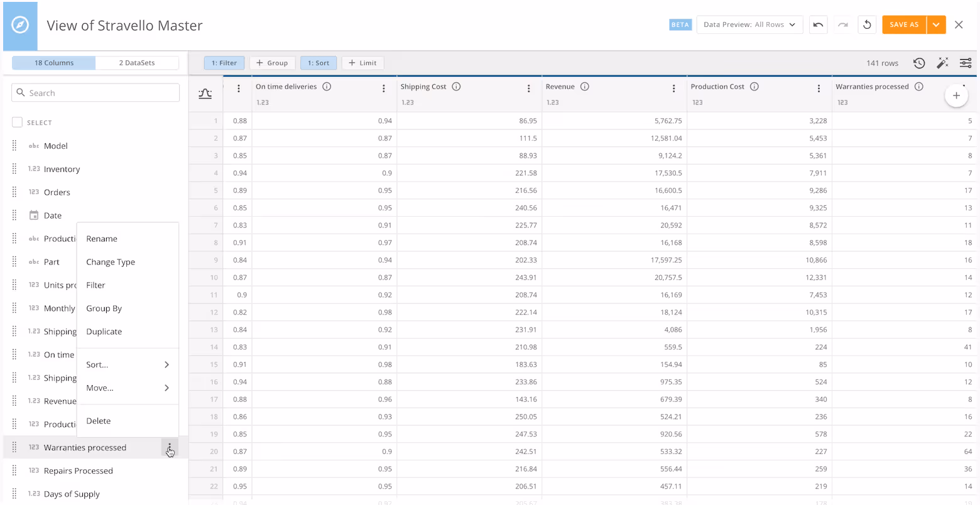Viewport: 980px width, 505px height.
Task: Click drag handle beside Model column
Action: (x=14, y=146)
